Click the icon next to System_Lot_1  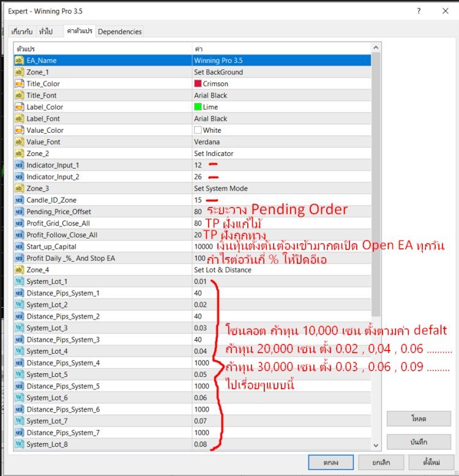point(19,281)
